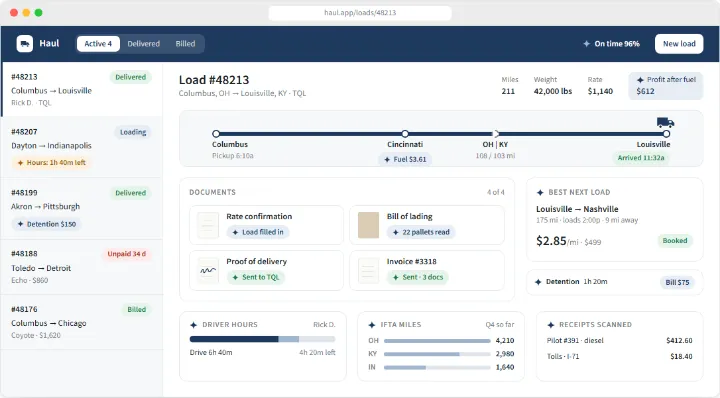The width and height of the screenshot is (720, 398).
Task: Click the Bill $75 button
Action: (677, 282)
